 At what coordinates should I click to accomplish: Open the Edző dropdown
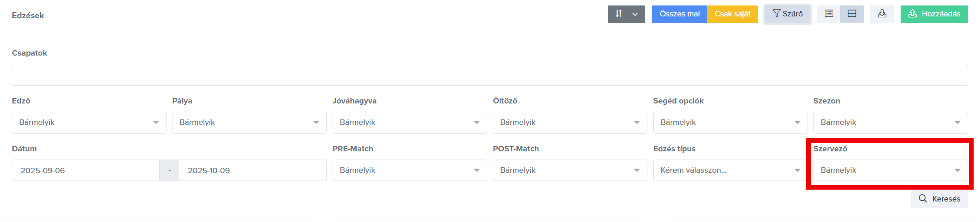(89, 123)
